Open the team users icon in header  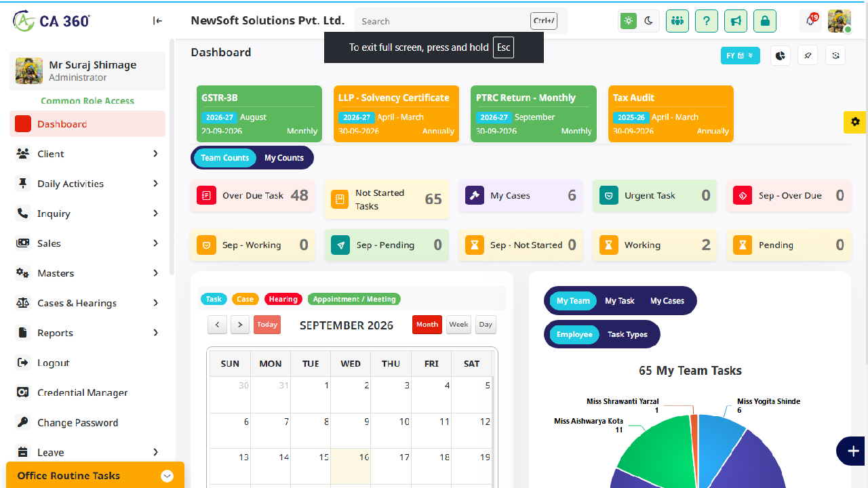point(677,21)
